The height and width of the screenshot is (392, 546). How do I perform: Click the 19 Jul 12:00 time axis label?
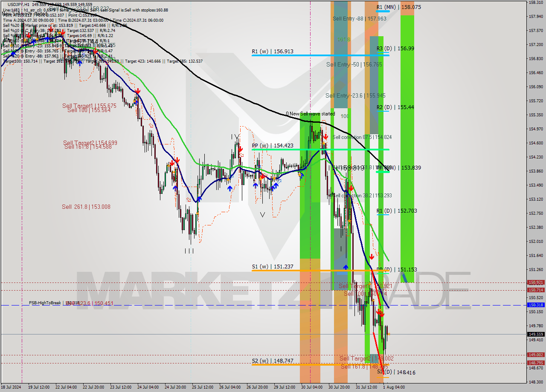(38, 387)
